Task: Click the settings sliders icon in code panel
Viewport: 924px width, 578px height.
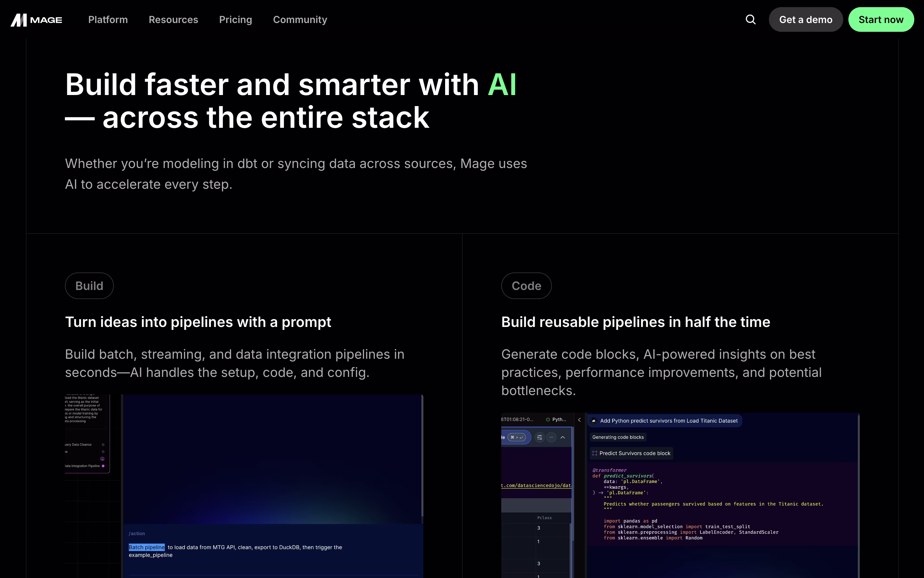Action: pos(540,437)
